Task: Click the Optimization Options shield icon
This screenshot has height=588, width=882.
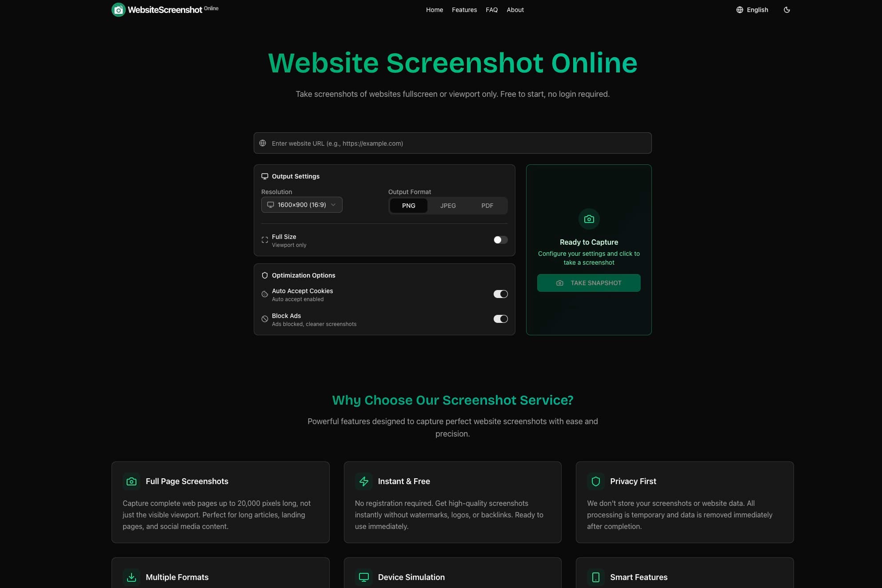Action: [x=265, y=275]
